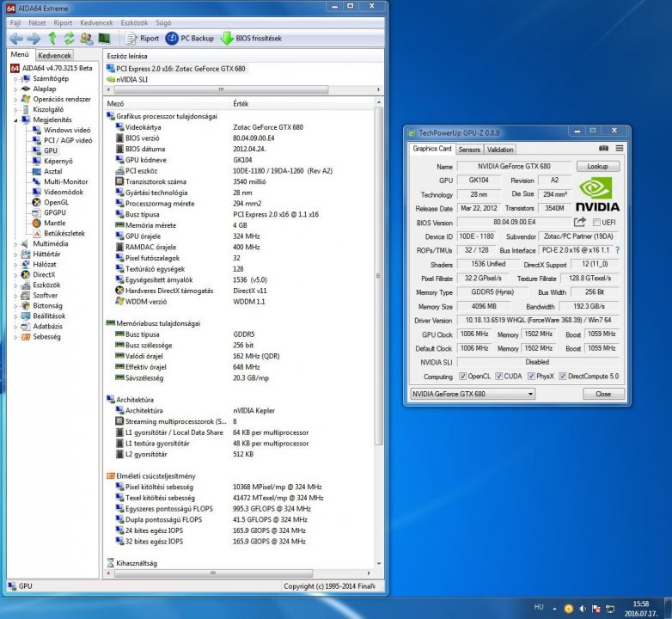Screen dimensions: 672x619
Task: Collapse the Megjelenítés tree node
Action: tap(15, 120)
